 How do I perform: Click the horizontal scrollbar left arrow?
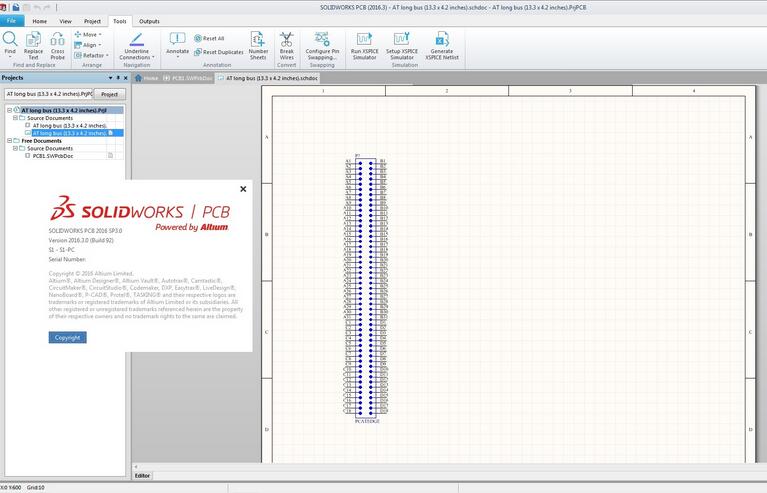(136, 467)
